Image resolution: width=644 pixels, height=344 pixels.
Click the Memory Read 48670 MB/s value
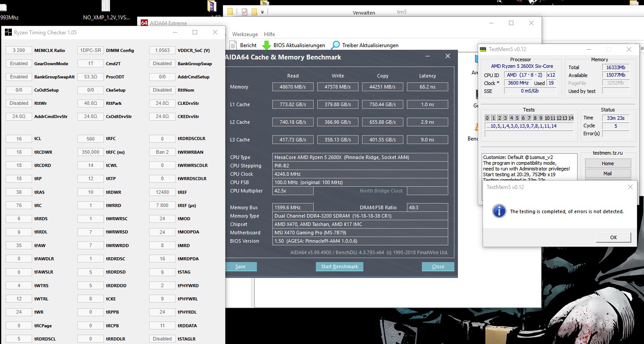[x=293, y=87]
